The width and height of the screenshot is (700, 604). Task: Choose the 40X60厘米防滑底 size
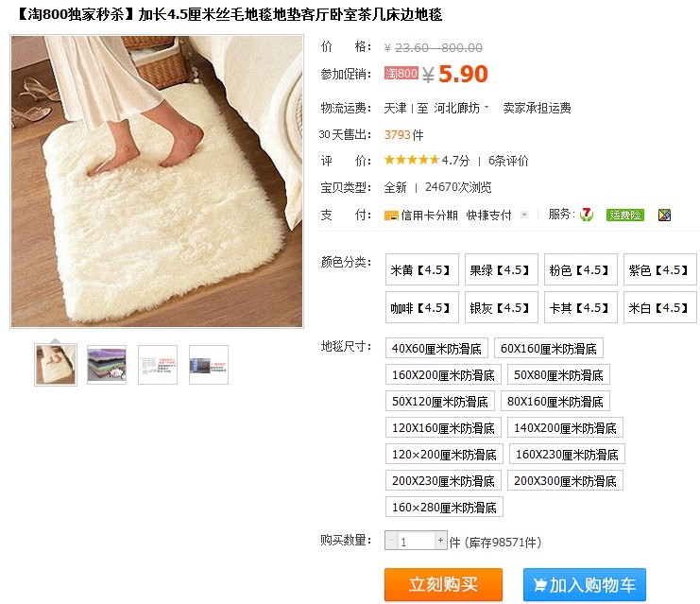436,348
